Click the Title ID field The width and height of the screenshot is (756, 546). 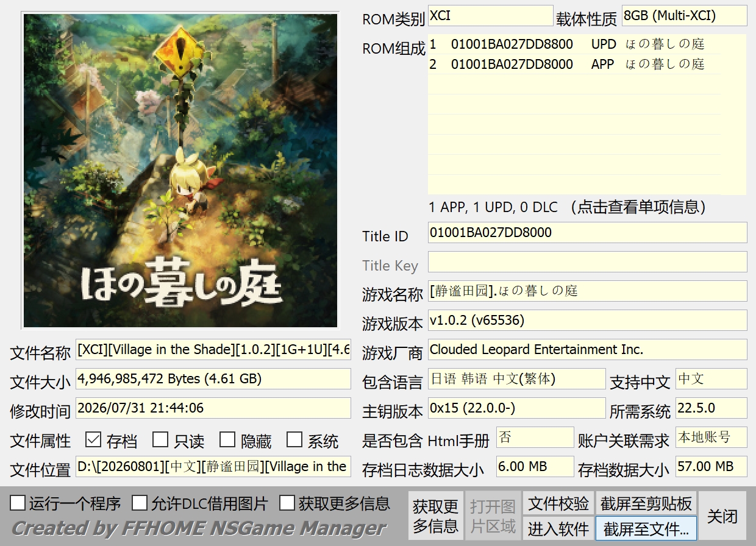coord(587,232)
